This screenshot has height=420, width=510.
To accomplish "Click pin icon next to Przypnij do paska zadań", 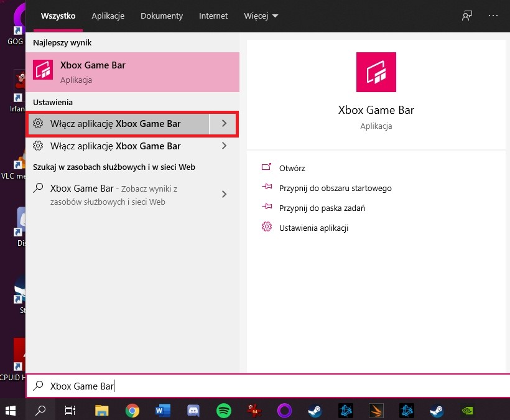I will pyautogui.click(x=267, y=207).
